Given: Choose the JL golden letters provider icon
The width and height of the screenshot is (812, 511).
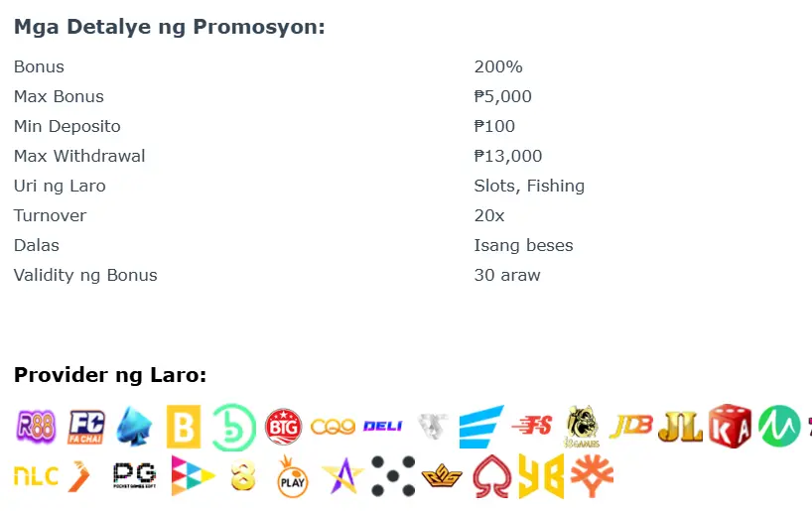Looking at the screenshot, I should (x=680, y=426).
